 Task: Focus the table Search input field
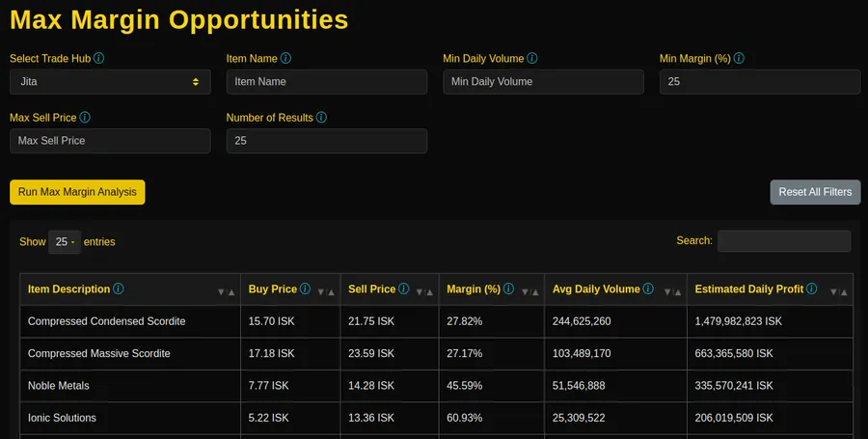point(783,241)
